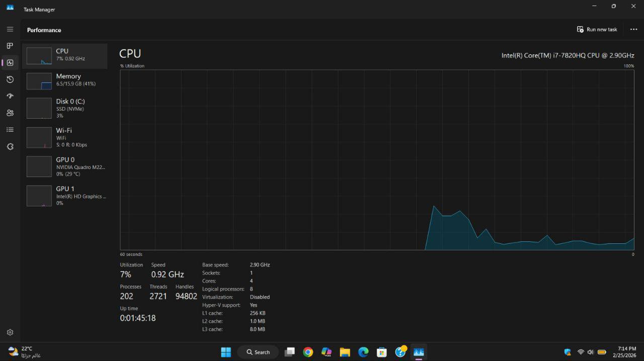644x361 pixels.
Task: Open the Windows Start menu
Action: [226, 352]
